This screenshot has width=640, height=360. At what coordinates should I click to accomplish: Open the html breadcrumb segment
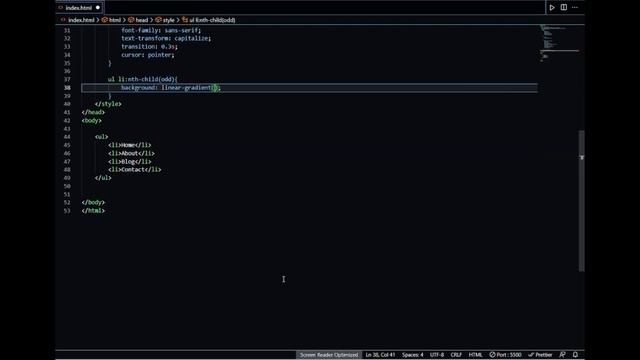tap(114, 20)
